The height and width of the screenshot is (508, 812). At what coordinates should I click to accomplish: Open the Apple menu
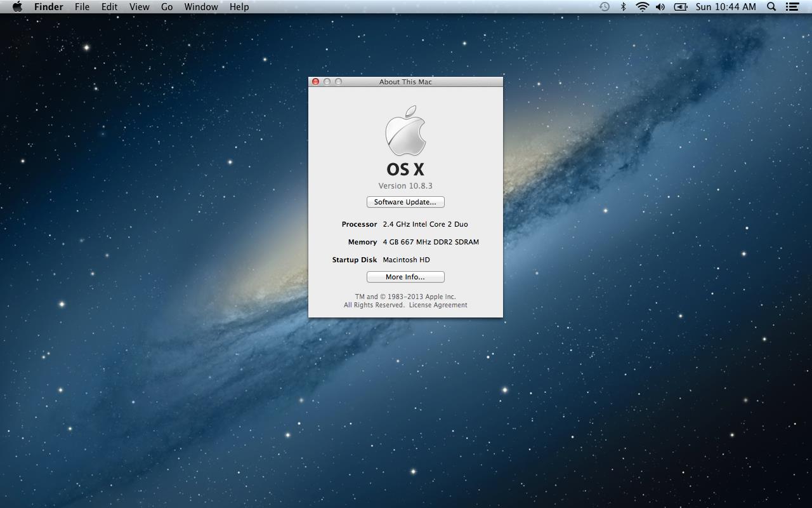pyautogui.click(x=17, y=7)
